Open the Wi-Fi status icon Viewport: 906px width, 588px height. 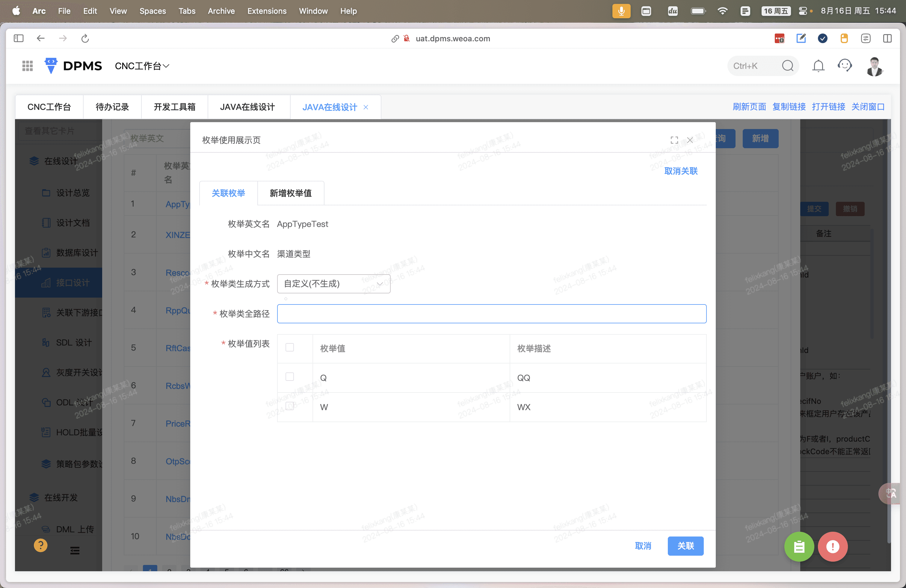click(x=722, y=11)
